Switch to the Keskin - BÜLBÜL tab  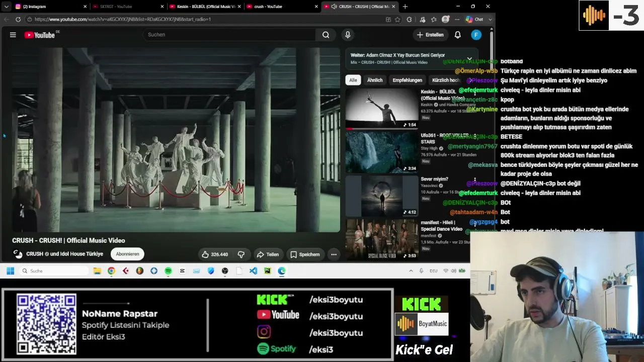(205, 7)
